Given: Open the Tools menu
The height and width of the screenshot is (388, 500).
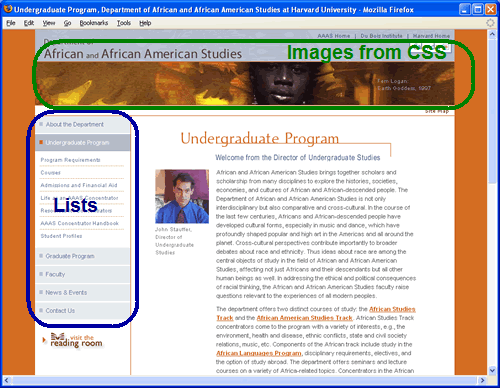Looking at the screenshot, I should point(124,23).
